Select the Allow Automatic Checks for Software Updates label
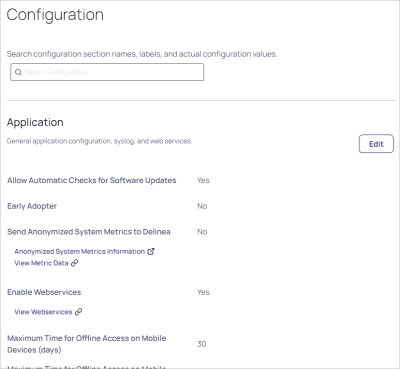The width and height of the screenshot is (400, 369). [92, 180]
